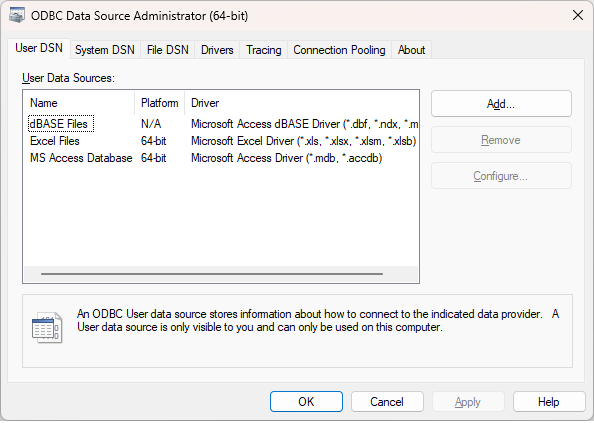The image size is (594, 423).
Task: Close the ODBC Data Source Administrator window
Action: 578,16
